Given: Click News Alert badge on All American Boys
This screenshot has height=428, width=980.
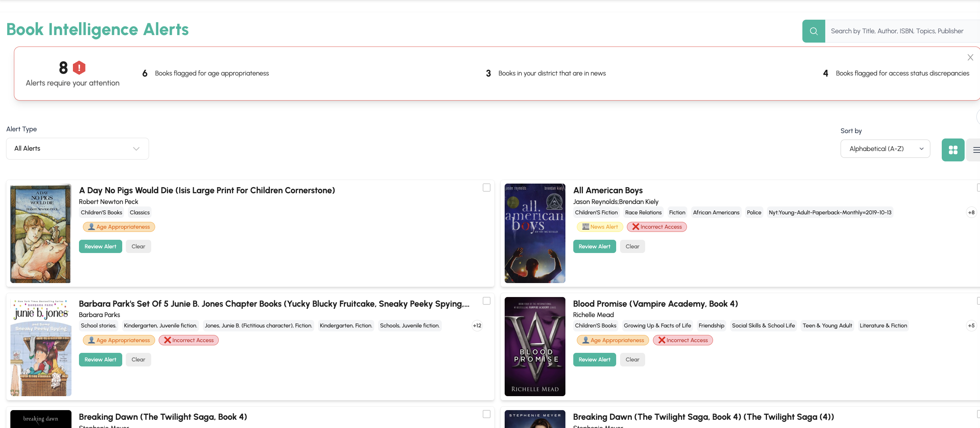Looking at the screenshot, I should click(x=600, y=227).
